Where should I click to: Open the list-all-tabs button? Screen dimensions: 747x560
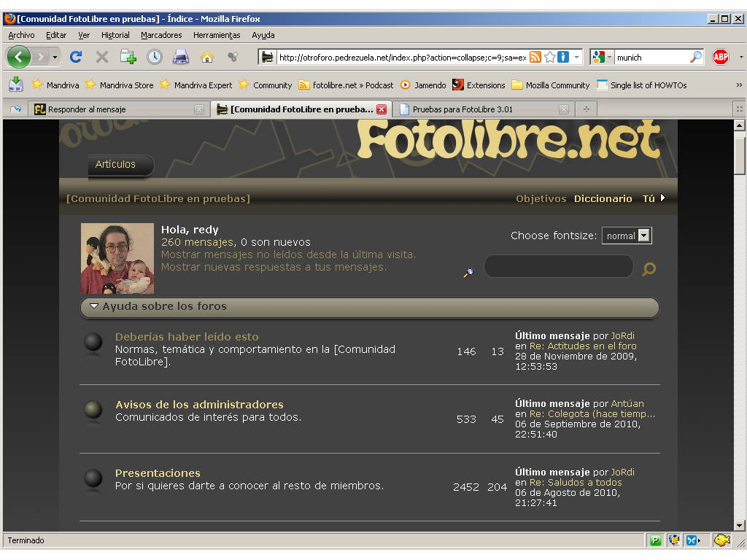pyautogui.click(x=740, y=109)
